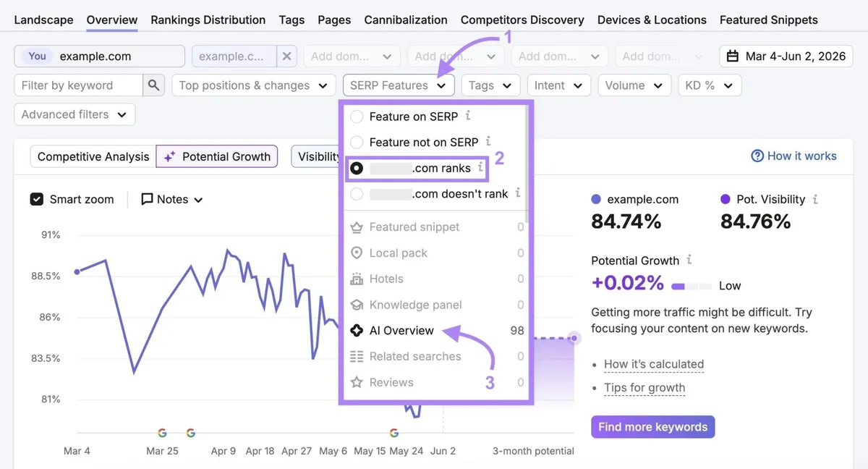
Task: Click the Notes speech bubble icon
Action: point(147,199)
